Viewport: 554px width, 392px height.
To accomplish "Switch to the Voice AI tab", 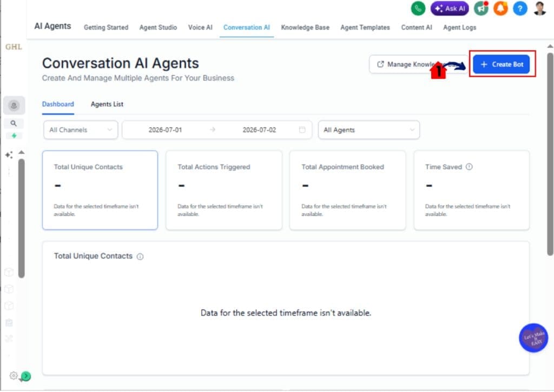I will coord(200,28).
